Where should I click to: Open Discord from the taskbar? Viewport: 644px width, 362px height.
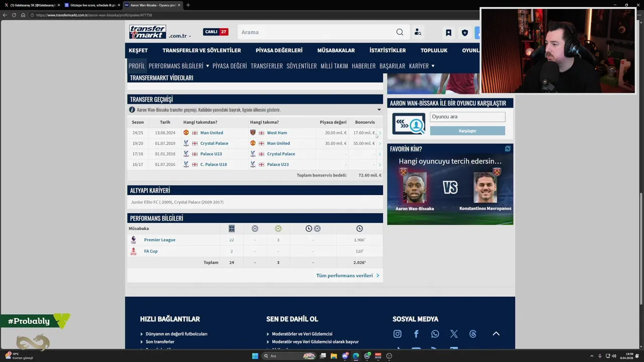click(345, 356)
